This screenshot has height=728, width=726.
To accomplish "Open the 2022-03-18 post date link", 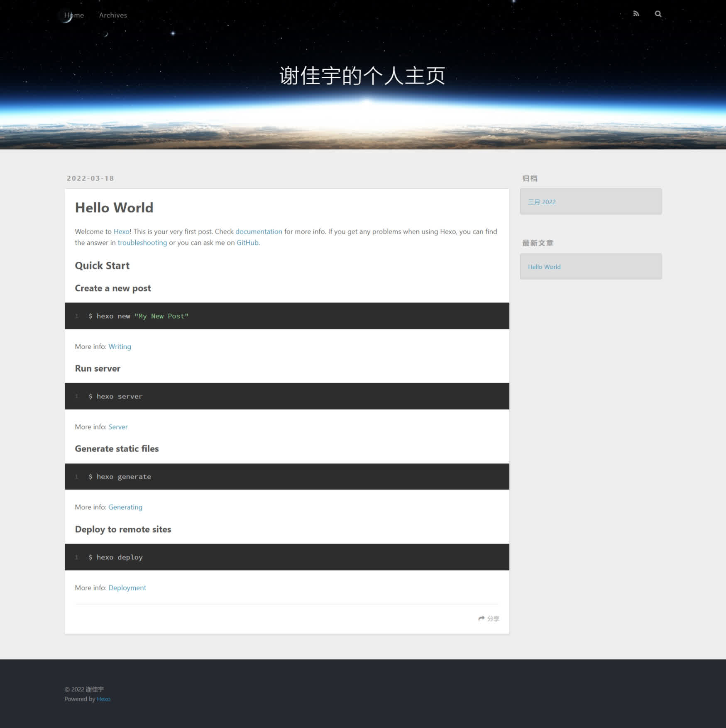I will point(90,178).
